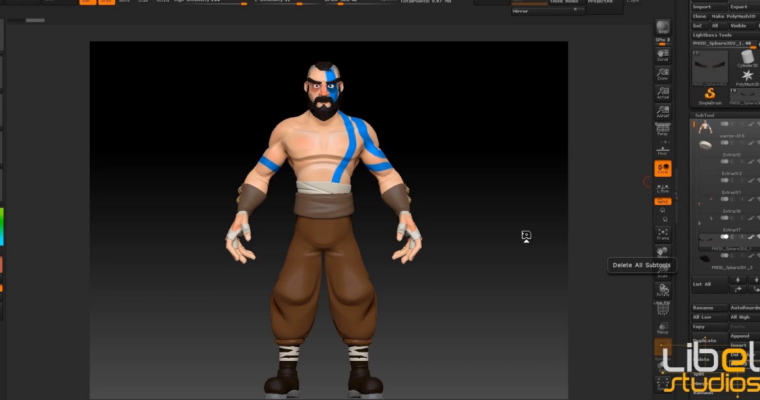The image size is (760, 400).
Task: Turn off Local transformations button
Action: tap(663, 168)
